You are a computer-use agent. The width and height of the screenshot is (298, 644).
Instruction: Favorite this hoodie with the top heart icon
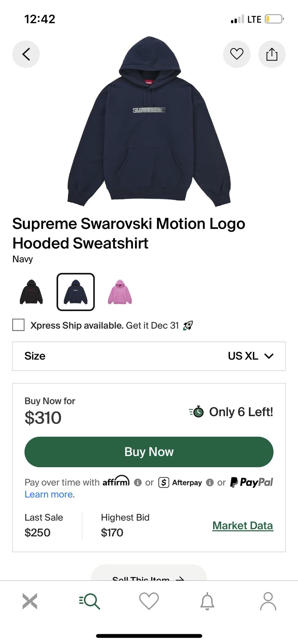pos(237,54)
